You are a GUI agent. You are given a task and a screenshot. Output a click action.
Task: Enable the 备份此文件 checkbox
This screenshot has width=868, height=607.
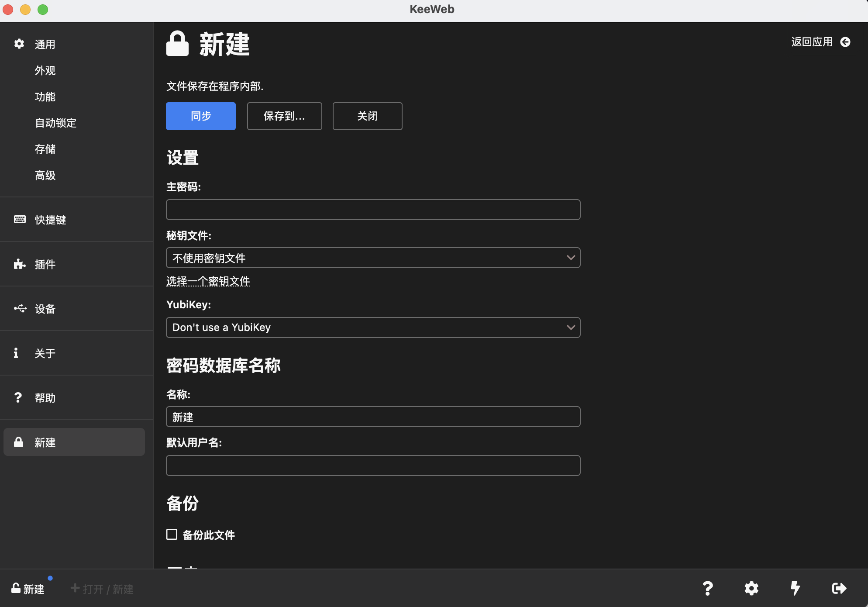click(x=172, y=535)
